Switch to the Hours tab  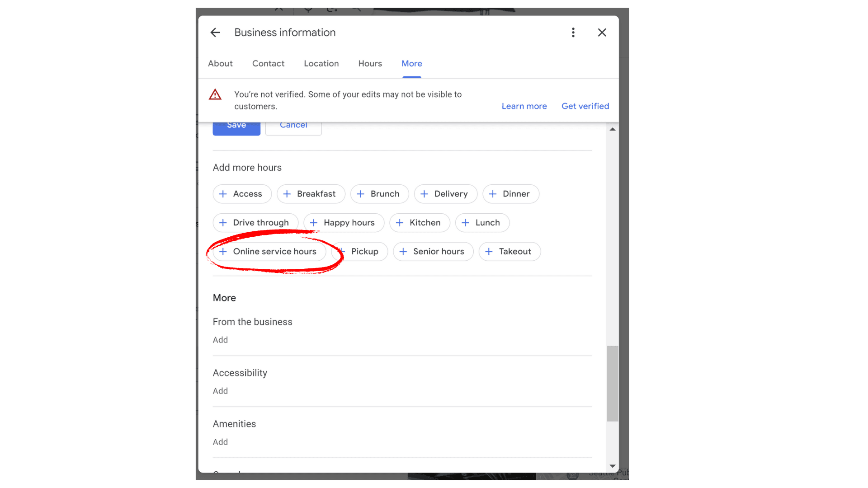pos(370,64)
